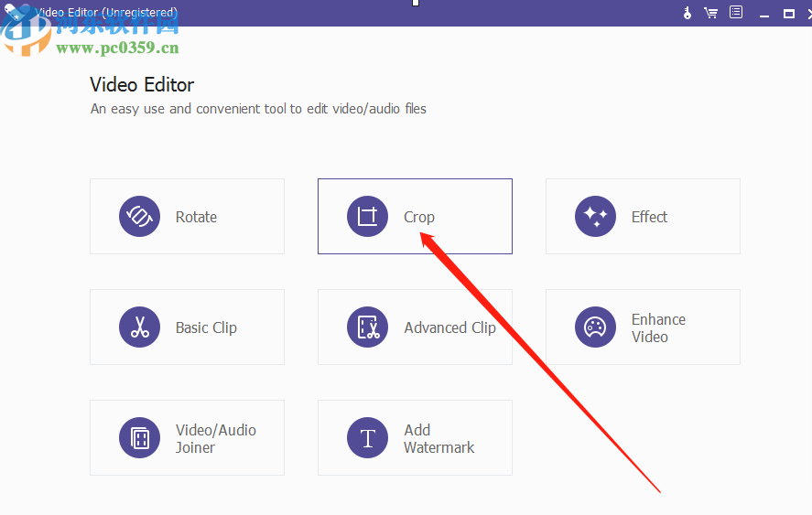This screenshot has height=515, width=812.
Task: Maximize the Video Editor window
Action: [x=788, y=13]
